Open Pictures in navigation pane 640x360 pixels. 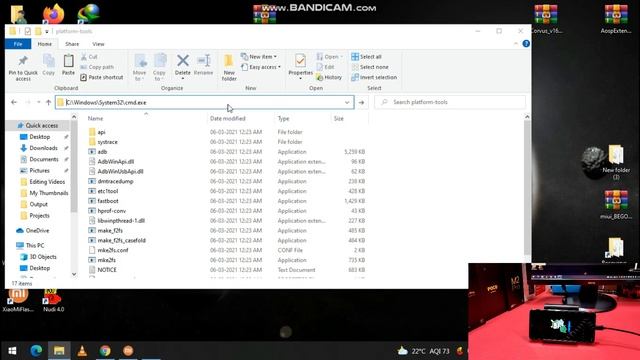click(39, 171)
